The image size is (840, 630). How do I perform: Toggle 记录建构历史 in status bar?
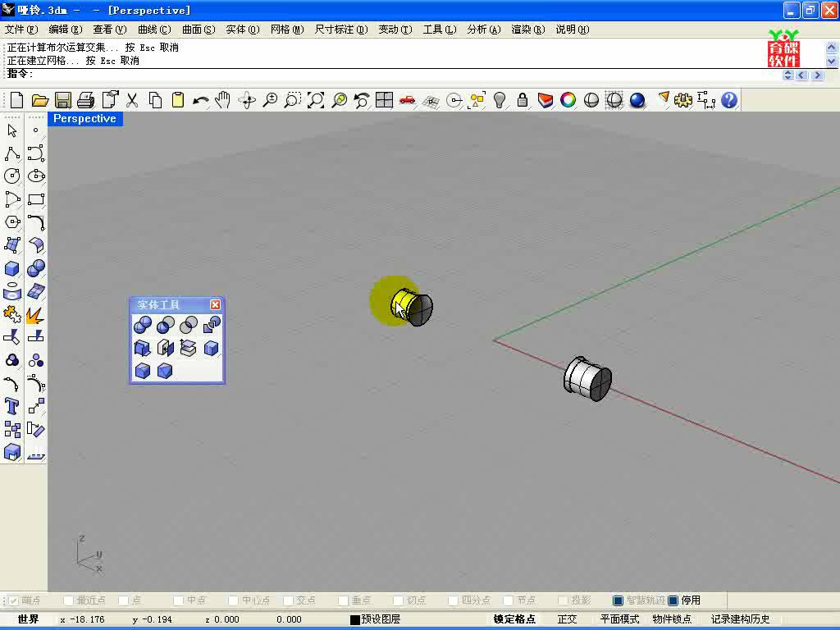click(741, 619)
